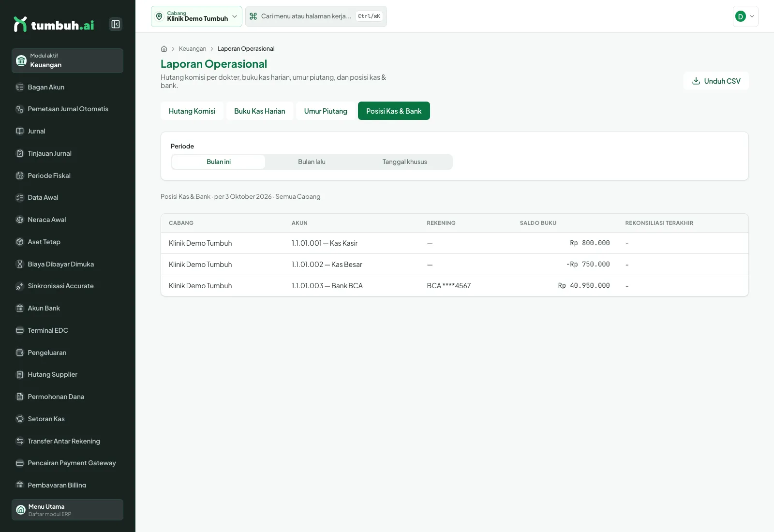Click the Akun Bank building icon
This screenshot has height=532, width=774.
(20, 308)
